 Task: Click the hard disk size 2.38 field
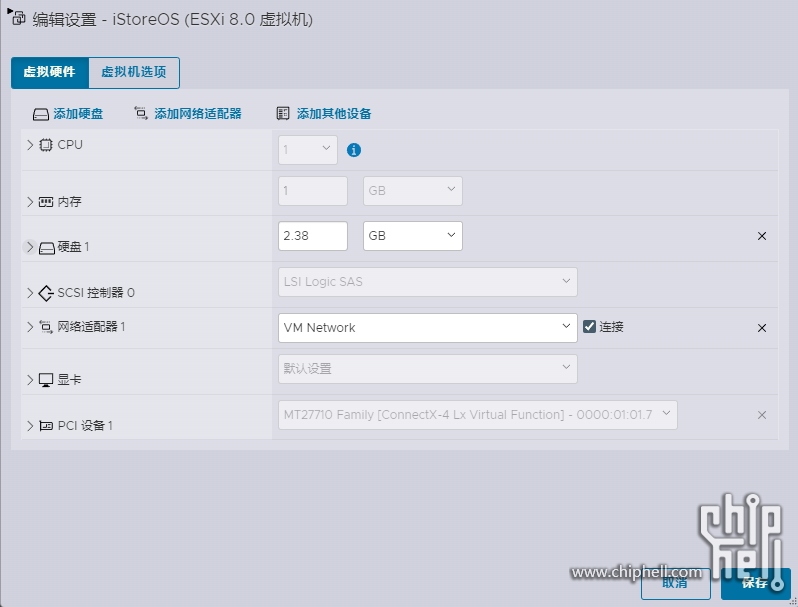(313, 236)
